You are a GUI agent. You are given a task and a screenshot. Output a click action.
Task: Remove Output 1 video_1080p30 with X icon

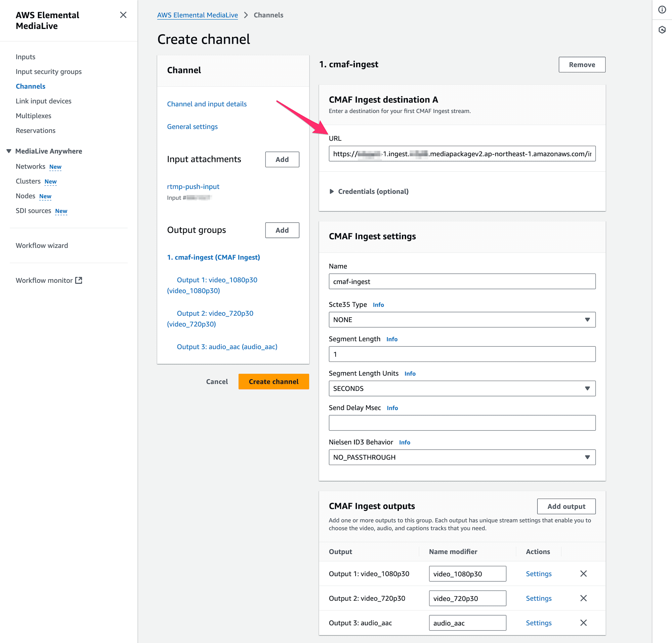(583, 573)
